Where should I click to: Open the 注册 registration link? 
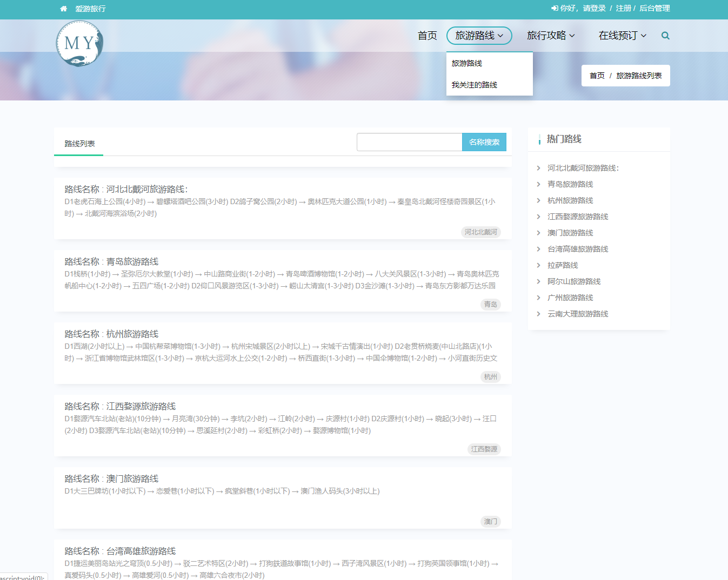(x=623, y=9)
